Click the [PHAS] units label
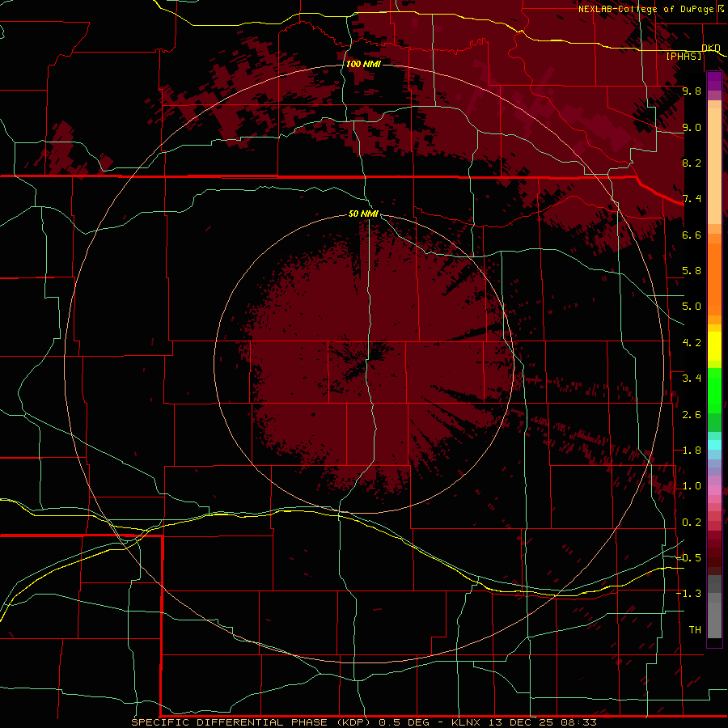Image resolution: width=728 pixels, height=728 pixels. coord(684,57)
